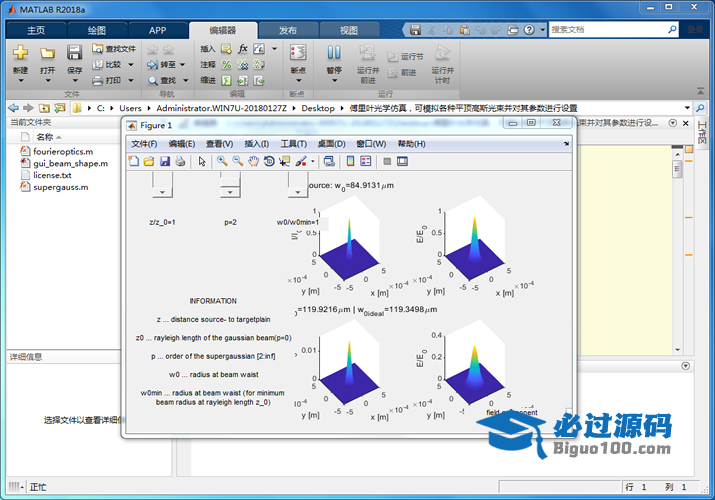
Task: Open the 插入(I) menu in Figure 1
Action: (x=256, y=144)
